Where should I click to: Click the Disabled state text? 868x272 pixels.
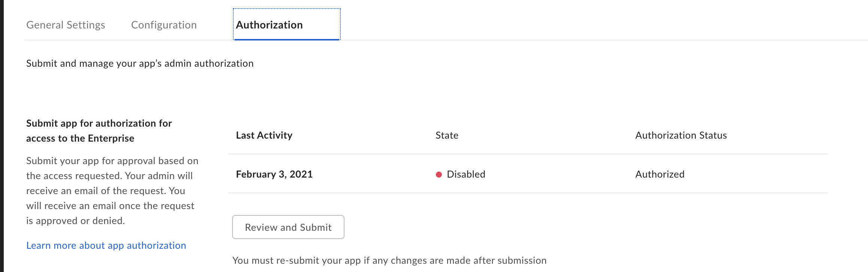[466, 174]
